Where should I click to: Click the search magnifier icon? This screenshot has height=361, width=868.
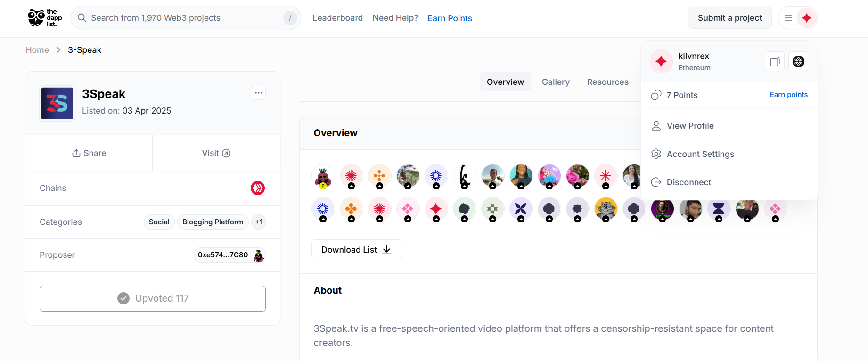coord(82,18)
